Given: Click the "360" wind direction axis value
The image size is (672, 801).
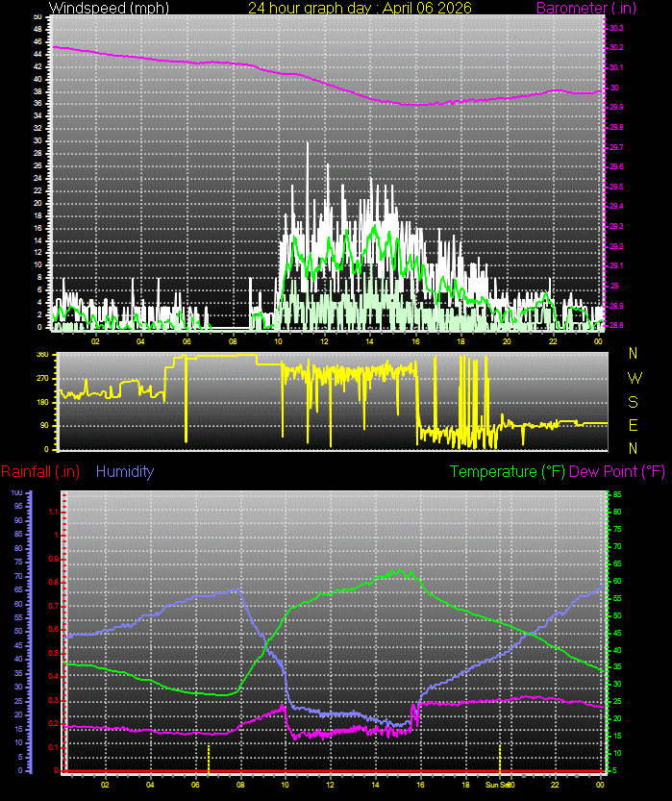Looking at the screenshot, I should coord(43,355).
